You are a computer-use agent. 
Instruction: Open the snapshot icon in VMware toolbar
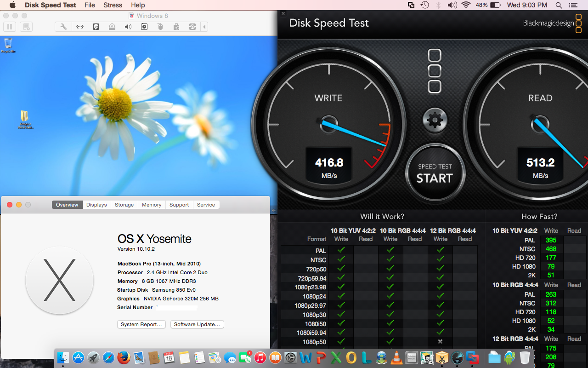[x=25, y=27]
